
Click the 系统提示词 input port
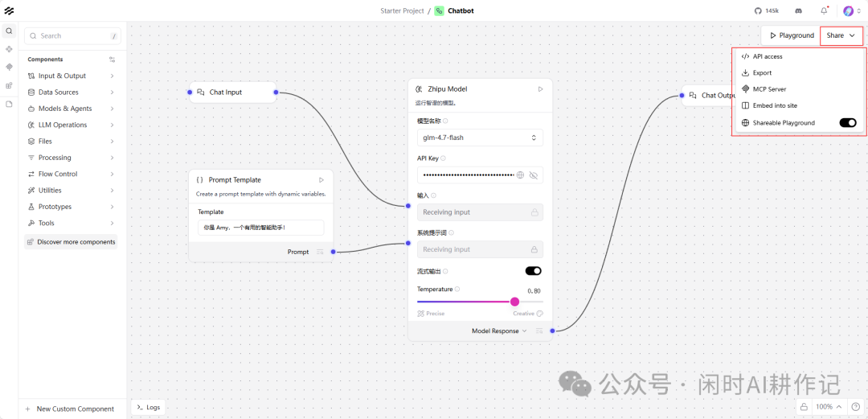pos(408,243)
